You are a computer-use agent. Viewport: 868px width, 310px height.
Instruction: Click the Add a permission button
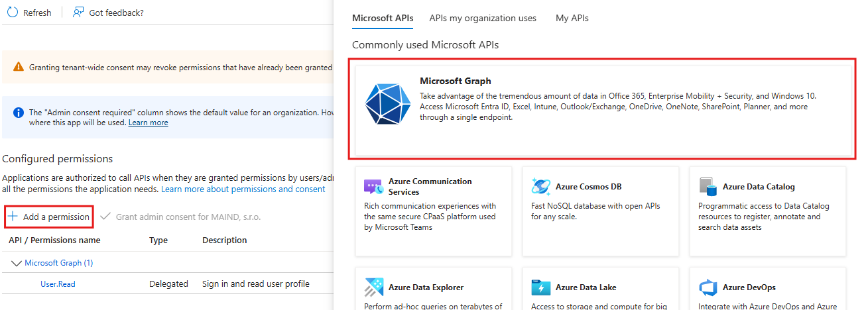click(48, 217)
